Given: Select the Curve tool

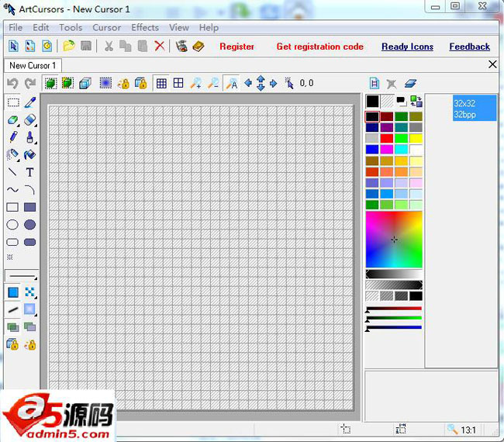Looking at the screenshot, I should coord(12,190).
